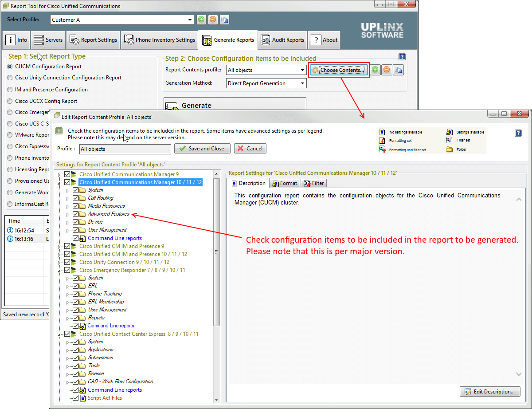The height and width of the screenshot is (409, 532).
Task: Select Cisco Unity Connection Configuration Report option
Action: (10, 78)
